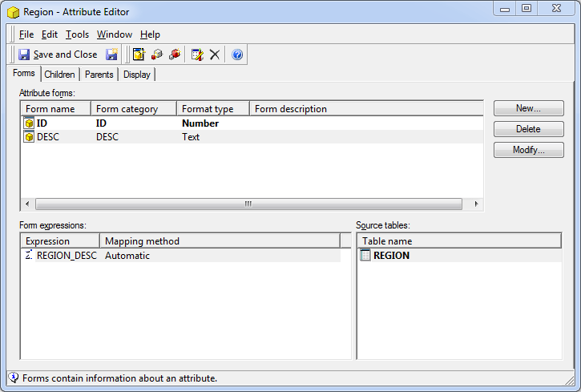This screenshot has height=392, width=581.
Task: Switch to the Children tab
Action: coord(59,75)
